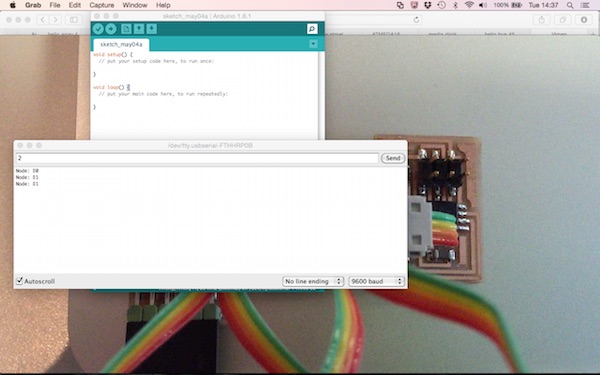The width and height of the screenshot is (600, 375).
Task: Open the Grab application menu
Action: (x=33, y=5)
